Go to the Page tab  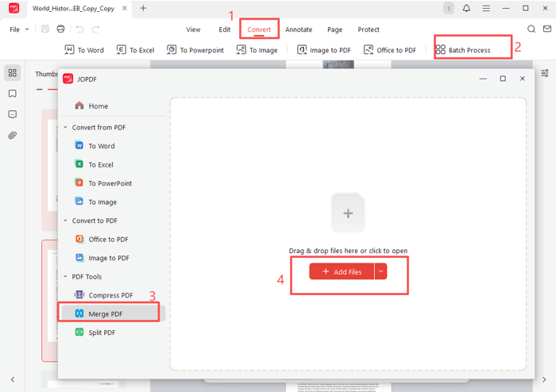[x=334, y=29]
